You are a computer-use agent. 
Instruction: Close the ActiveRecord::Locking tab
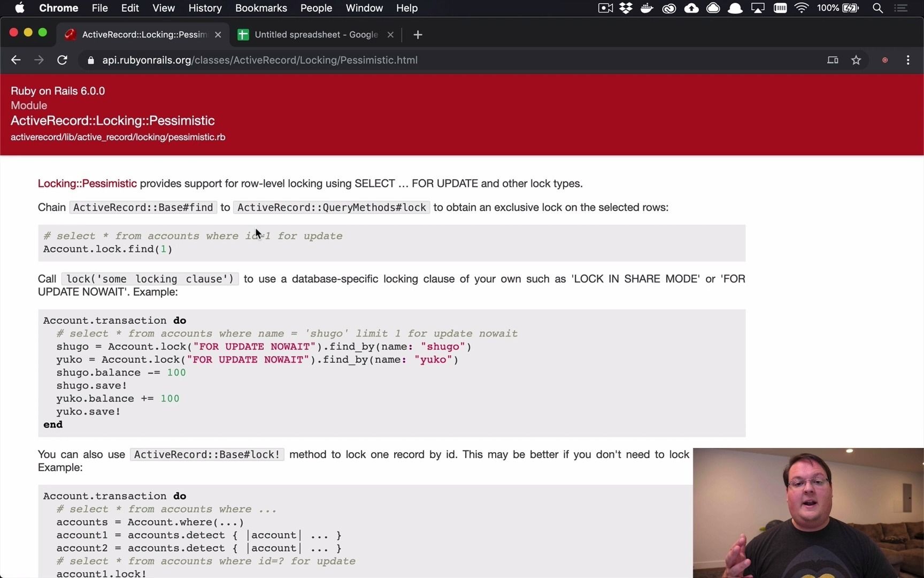point(218,35)
